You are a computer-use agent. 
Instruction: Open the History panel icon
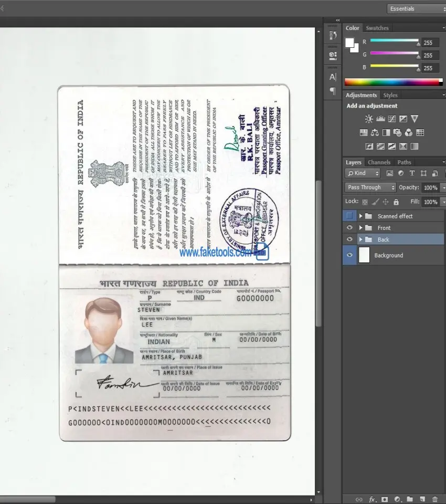(x=333, y=35)
